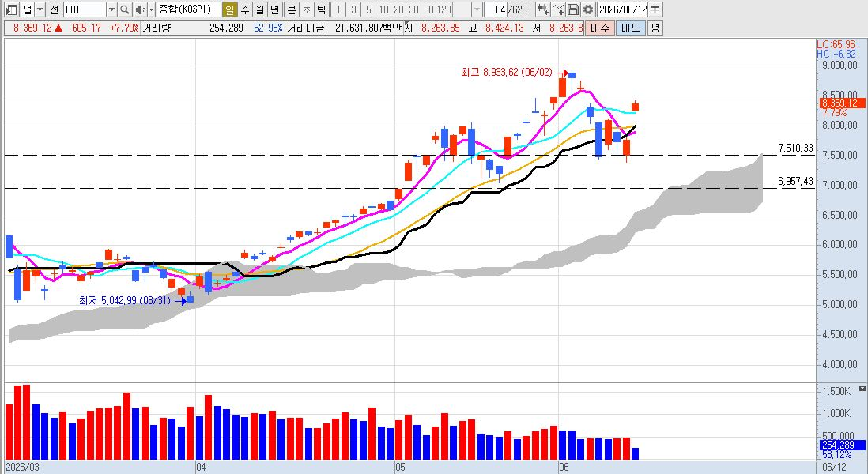
Task: Open chart settings gear icon
Action: [x=588, y=9]
